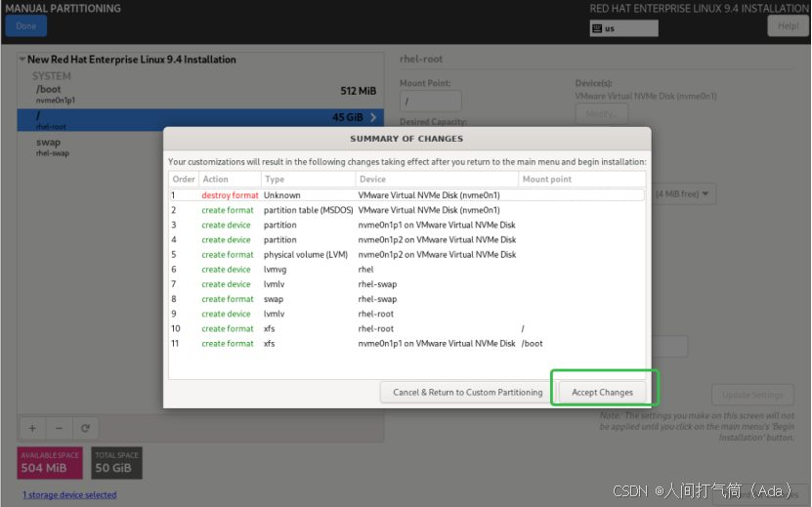Select row 2 create format partition table (MSDOS)
812x507 pixels.
coord(407,210)
